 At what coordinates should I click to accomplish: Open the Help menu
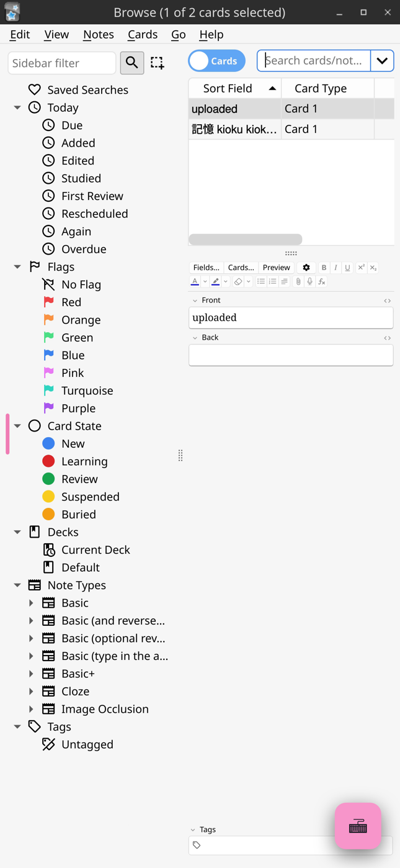click(211, 34)
